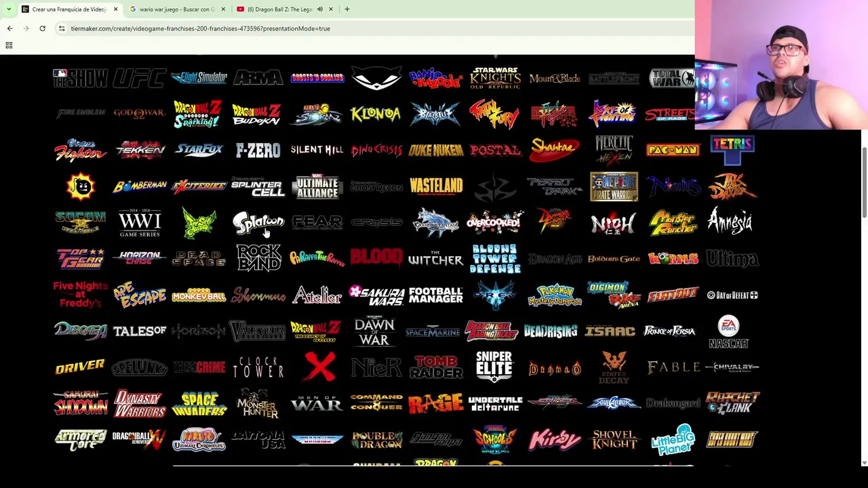
Task: Click the Sniper Elite logo
Action: click(494, 367)
